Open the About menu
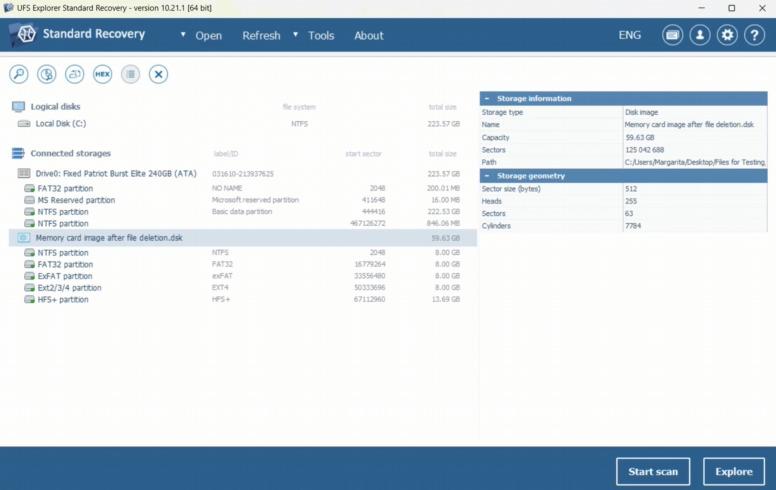The image size is (776, 490). (369, 36)
